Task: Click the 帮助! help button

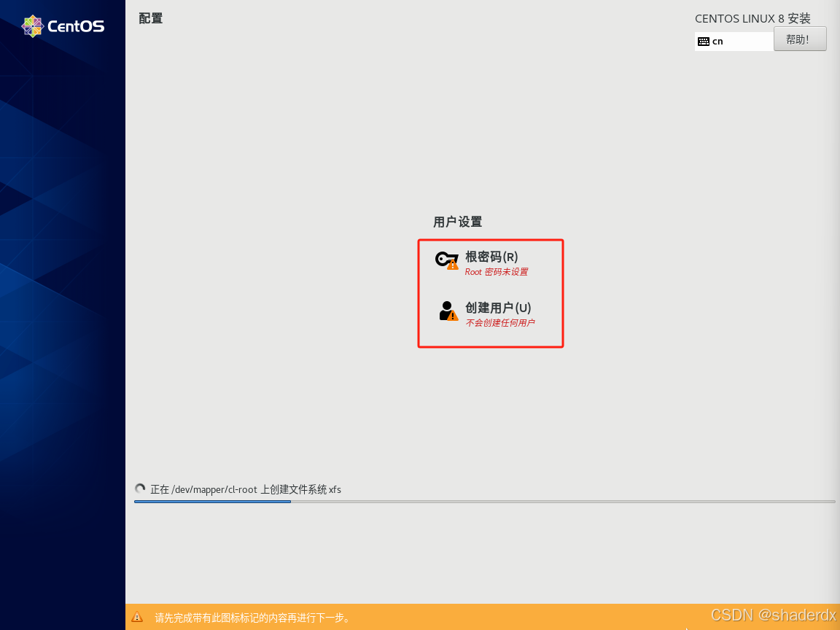Action: point(799,39)
